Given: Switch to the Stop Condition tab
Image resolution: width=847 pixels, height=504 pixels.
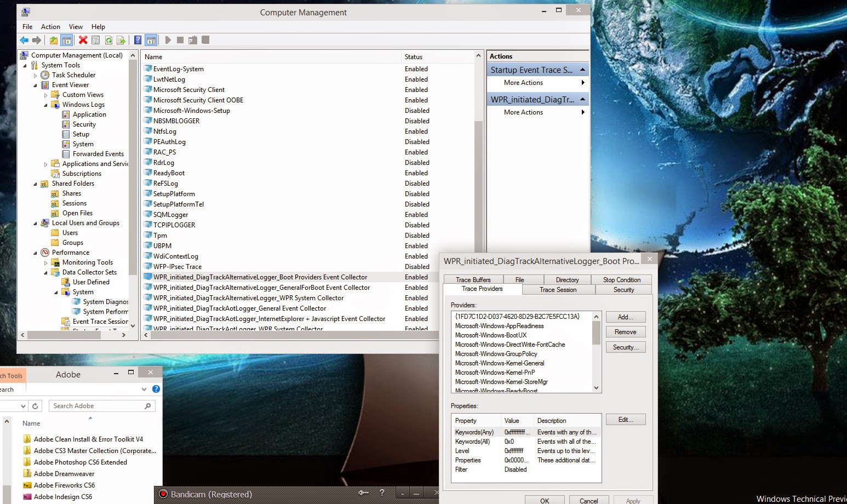Looking at the screenshot, I should pos(622,279).
